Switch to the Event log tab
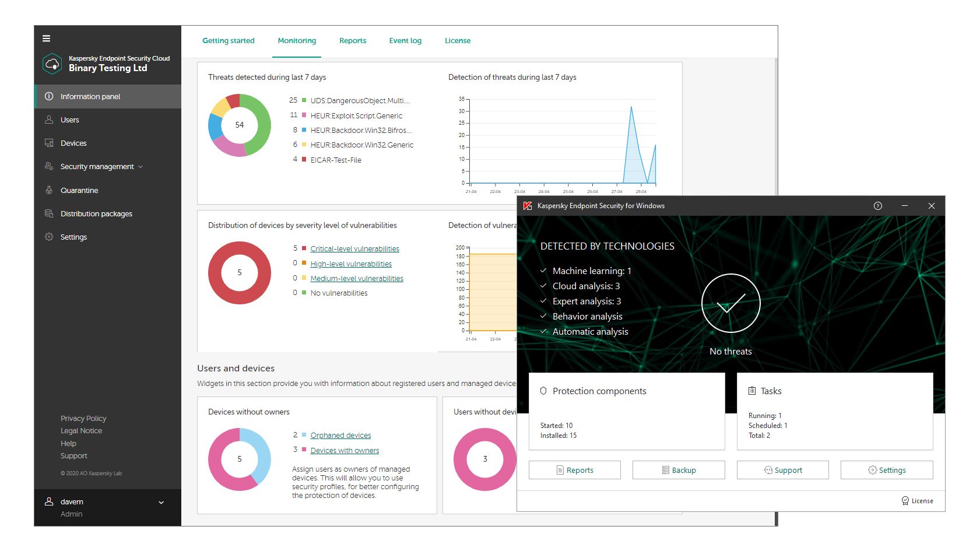This screenshot has width=980, height=551. (405, 41)
